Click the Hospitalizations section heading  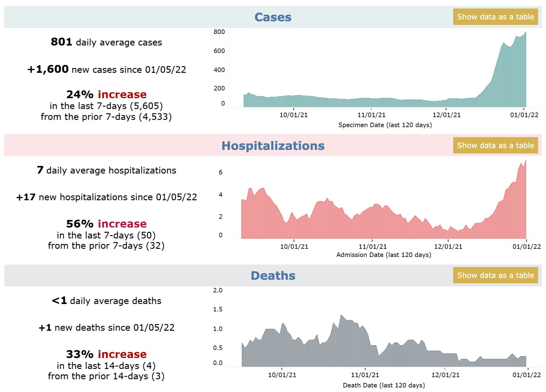[273, 146]
